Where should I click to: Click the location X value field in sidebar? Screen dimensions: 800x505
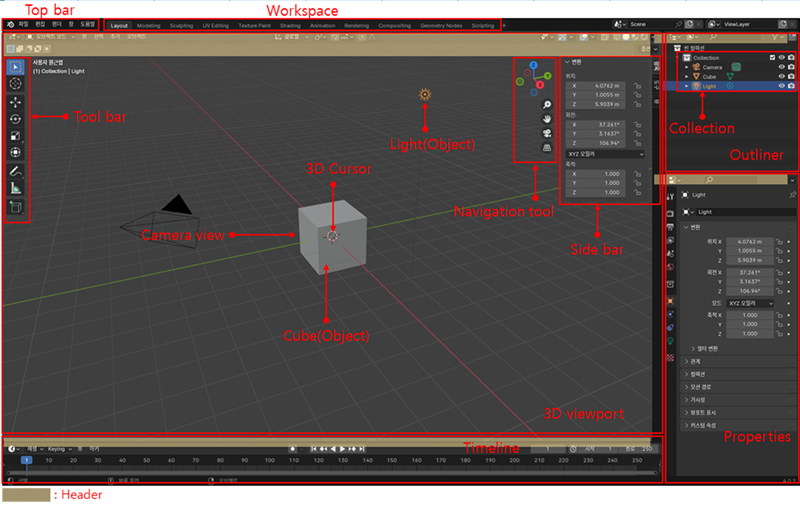pos(597,86)
